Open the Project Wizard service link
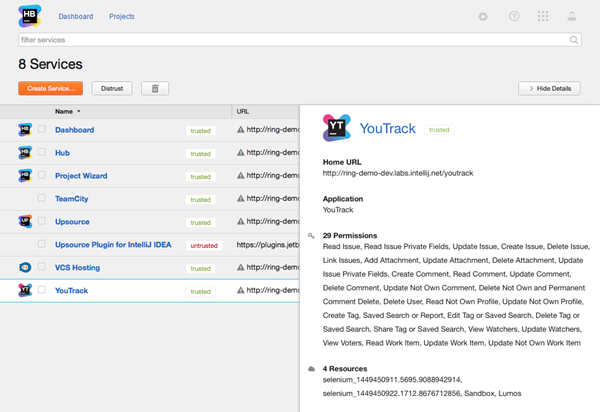The height and width of the screenshot is (412, 600). (x=83, y=176)
